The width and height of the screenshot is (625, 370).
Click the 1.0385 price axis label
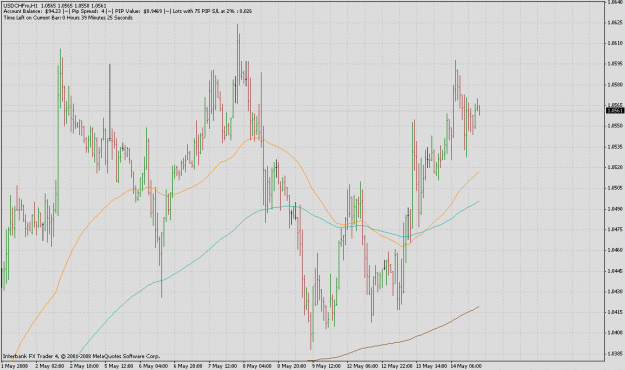tap(614, 353)
